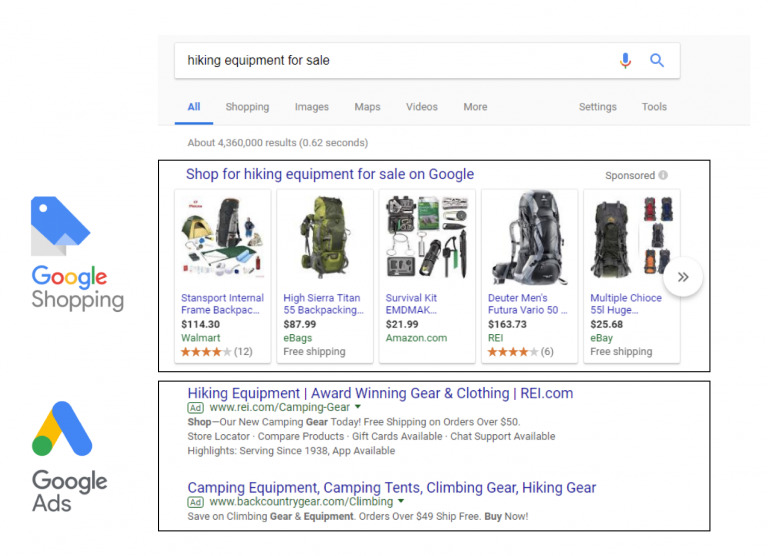Click the voice search microphone icon
768x556 pixels.
click(625, 60)
